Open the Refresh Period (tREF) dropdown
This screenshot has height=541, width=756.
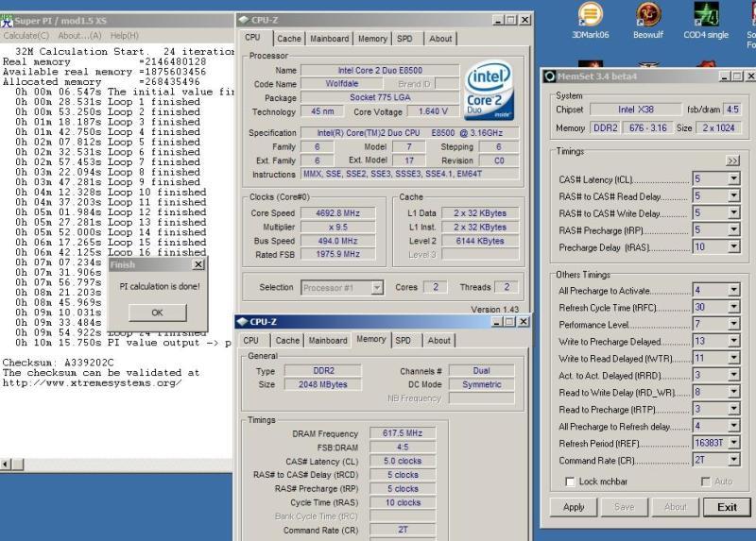pos(733,443)
